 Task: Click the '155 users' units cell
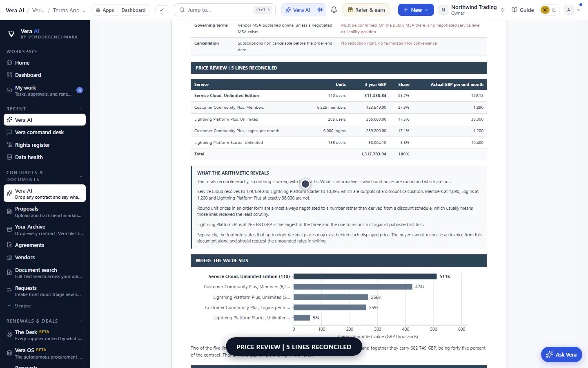point(337,143)
